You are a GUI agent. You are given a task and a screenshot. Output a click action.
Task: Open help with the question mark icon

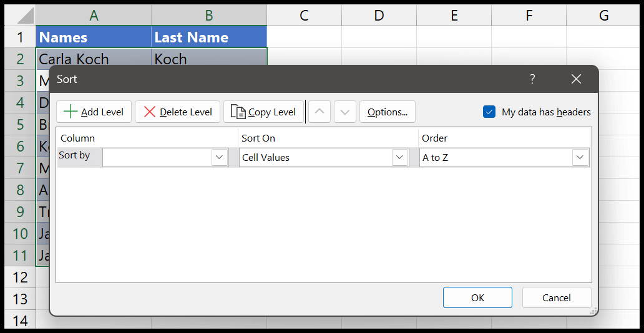(532, 79)
